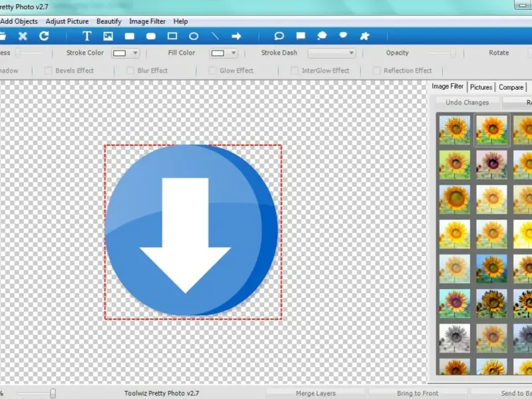Switch to the Image Filter tab
This screenshot has width=532, height=399.
pyautogui.click(x=447, y=86)
